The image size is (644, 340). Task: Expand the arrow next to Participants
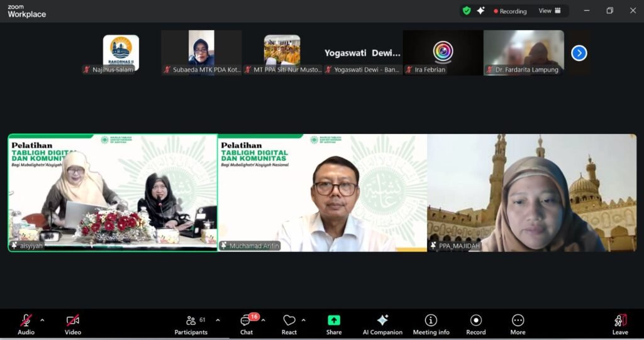pos(218,320)
